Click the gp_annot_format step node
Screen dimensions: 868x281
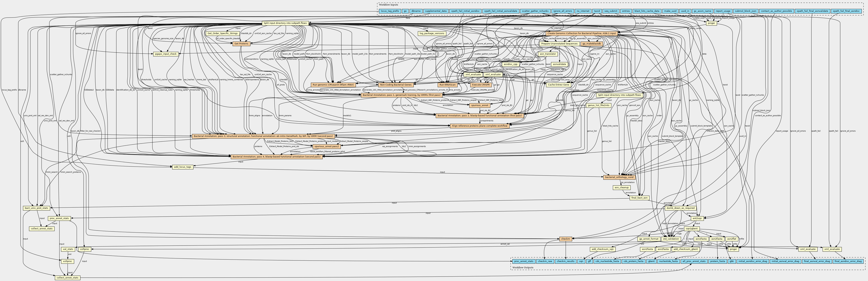coord(649,239)
